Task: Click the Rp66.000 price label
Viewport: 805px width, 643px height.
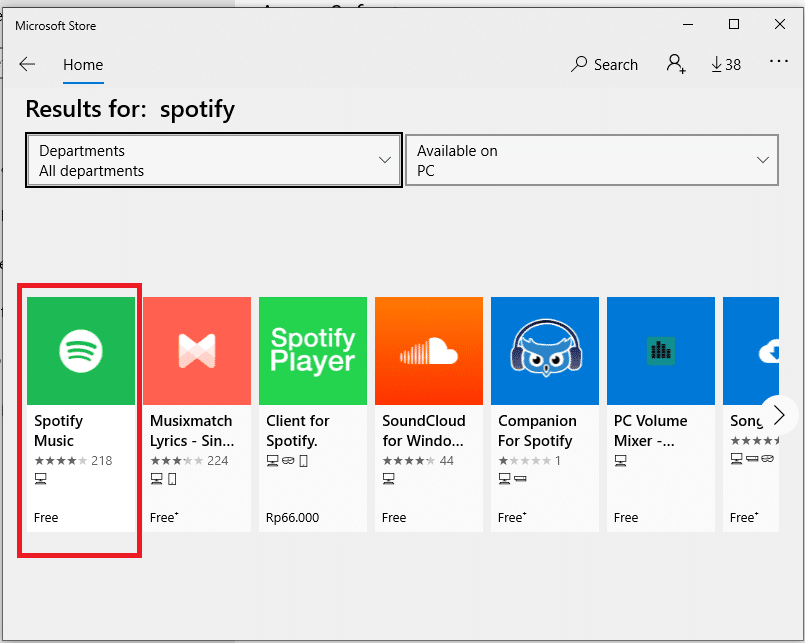Action: pos(292,518)
